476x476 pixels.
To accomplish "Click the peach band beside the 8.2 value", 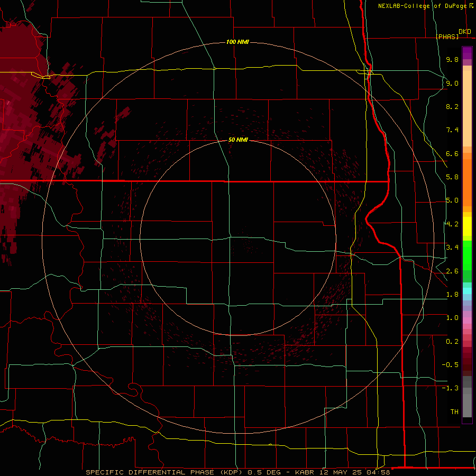I will click(467, 108).
